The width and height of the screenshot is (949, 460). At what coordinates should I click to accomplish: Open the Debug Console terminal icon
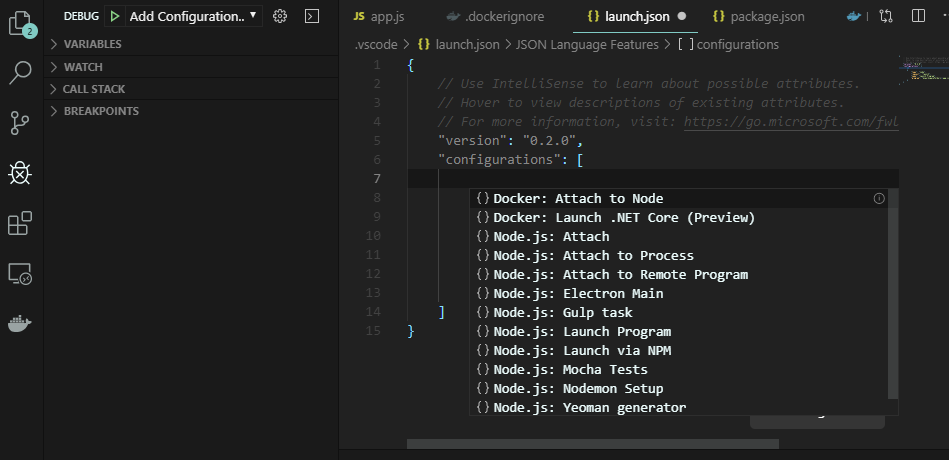coord(312,16)
